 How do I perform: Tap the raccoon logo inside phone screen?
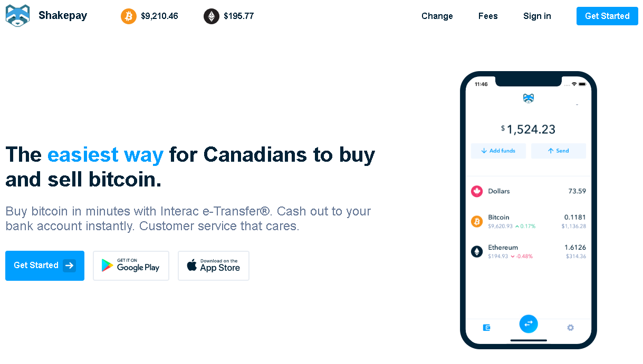529,98
